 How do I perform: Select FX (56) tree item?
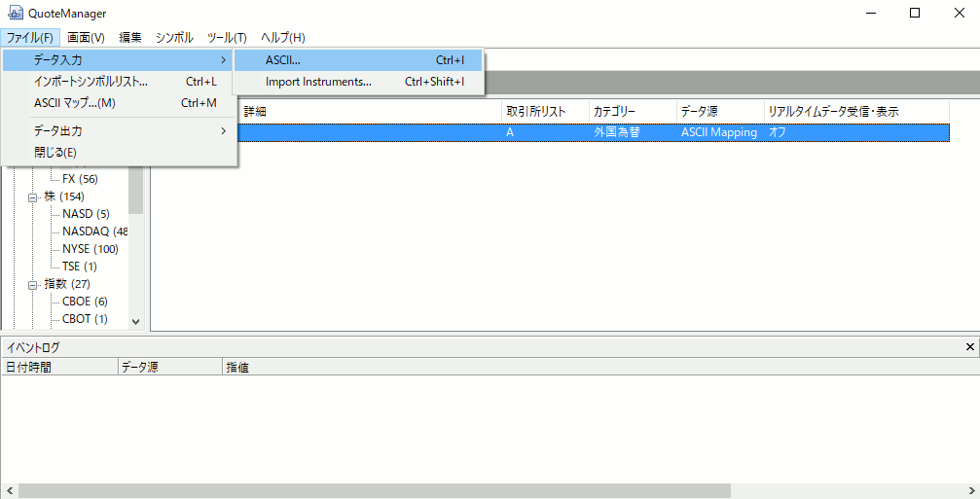point(80,179)
